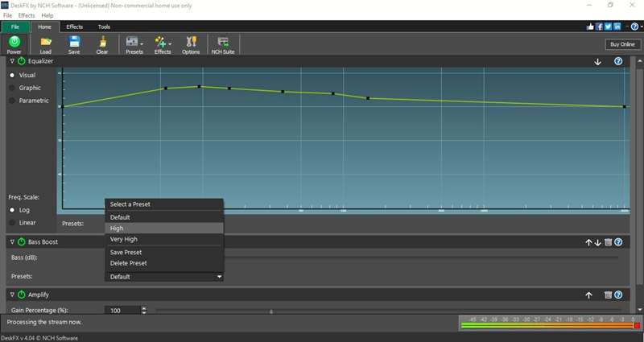644x342 pixels.
Task: Click the Gain Percentage value field
Action: [x=122, y=311]
